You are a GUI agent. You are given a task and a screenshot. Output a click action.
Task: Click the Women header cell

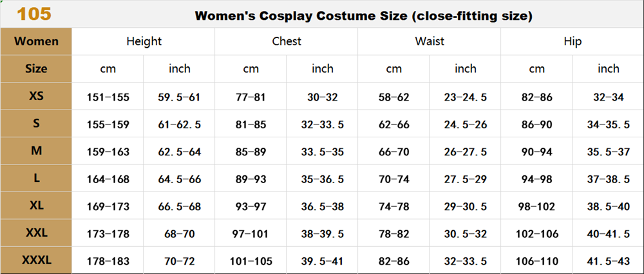pyautogui.click(x=36, y=41)
